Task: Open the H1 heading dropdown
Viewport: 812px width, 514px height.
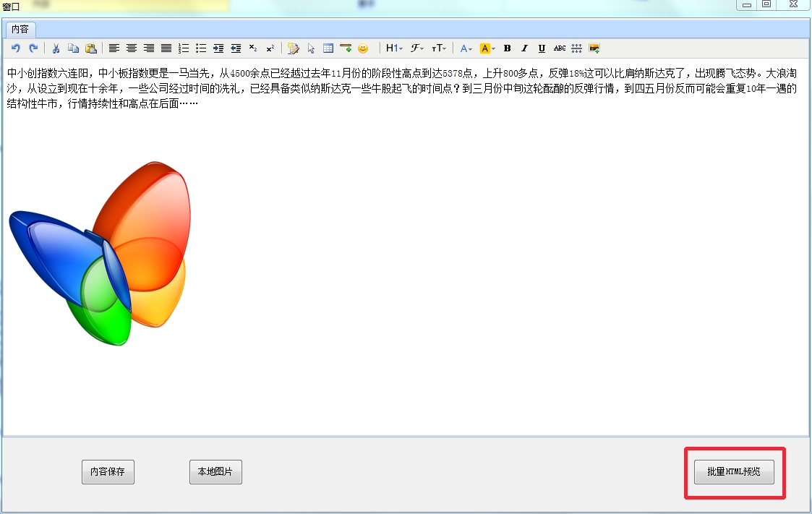Action: click(394, 48)
